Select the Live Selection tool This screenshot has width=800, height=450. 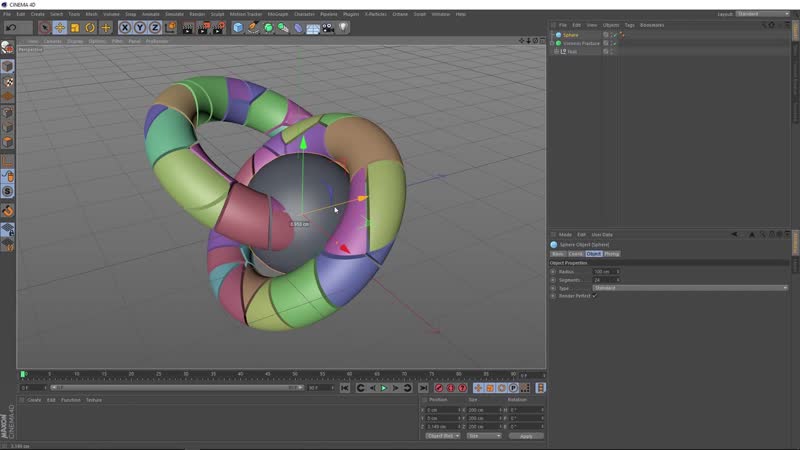click(x=44, y=28)
